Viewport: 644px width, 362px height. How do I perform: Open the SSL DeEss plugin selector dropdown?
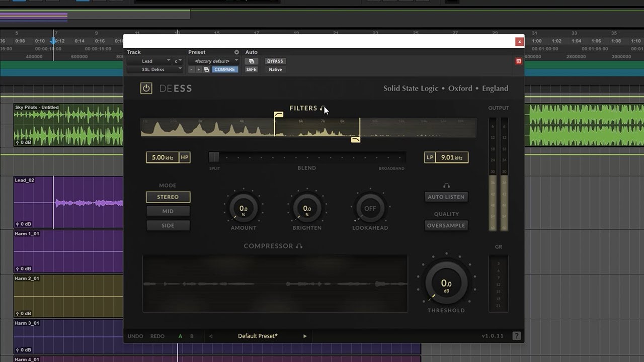[155, 69]
